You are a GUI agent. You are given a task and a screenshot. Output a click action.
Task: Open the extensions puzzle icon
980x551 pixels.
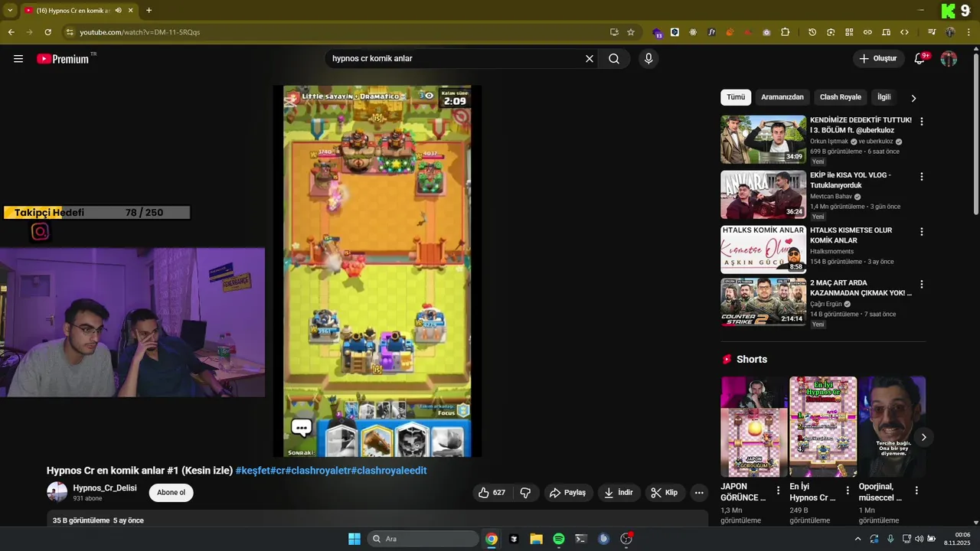click(786, 32)
